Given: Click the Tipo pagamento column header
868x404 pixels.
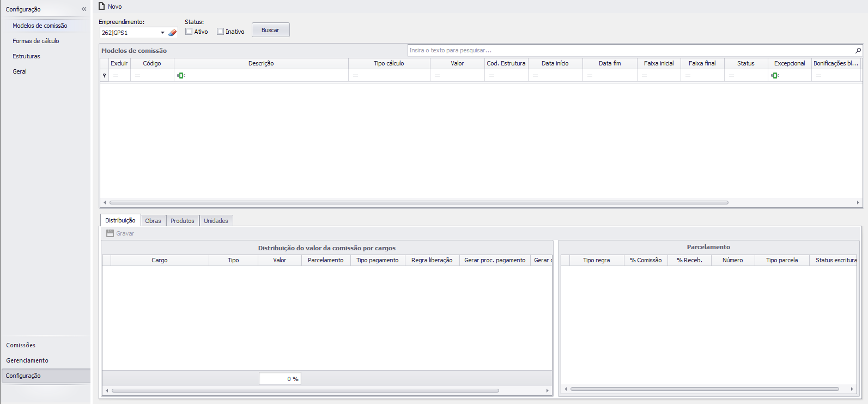Looking at the screenshot, I should click(x=378, y=260).
